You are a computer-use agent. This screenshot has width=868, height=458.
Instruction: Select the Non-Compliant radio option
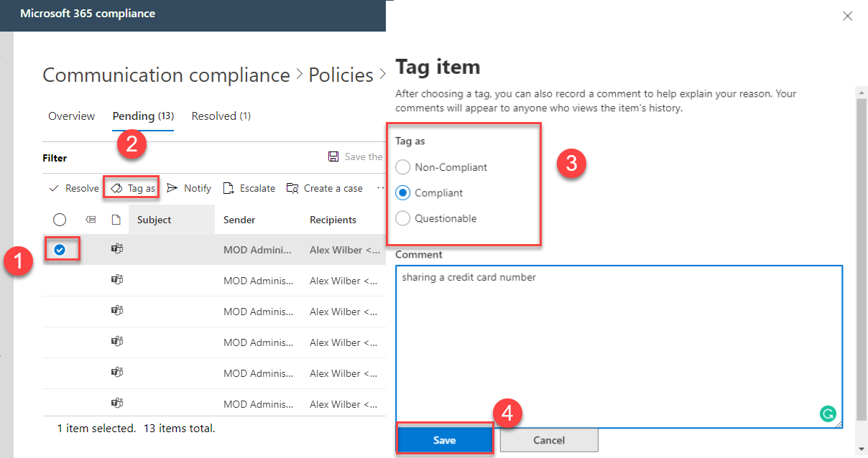pos(403,167)
